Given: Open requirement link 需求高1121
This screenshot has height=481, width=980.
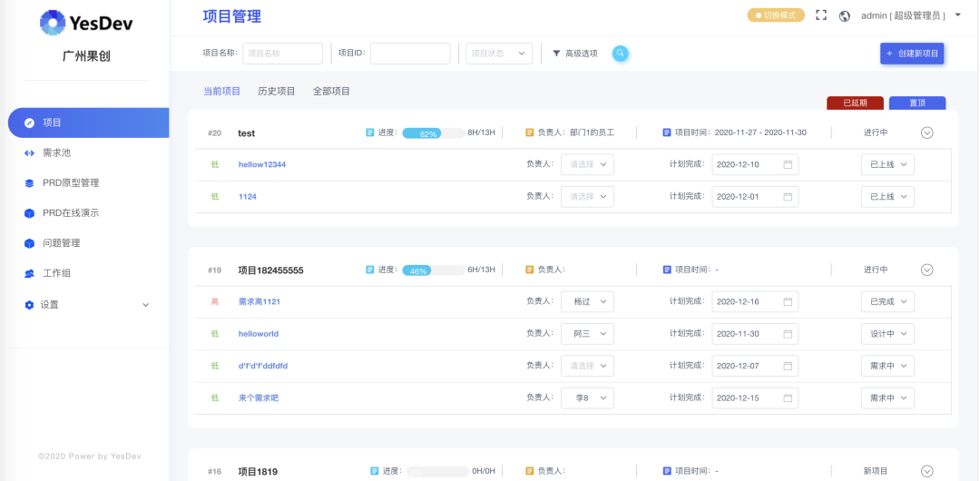Looking at the screenshot, I should coord(259,301).
